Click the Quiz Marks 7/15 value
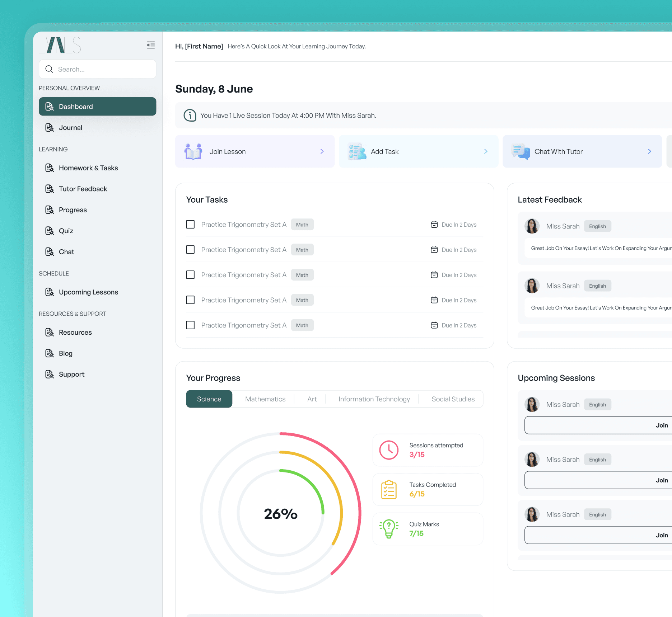Image resolution: width=672 pixels, height=617 pixels. pyautogui.click(x=416, y=534)
